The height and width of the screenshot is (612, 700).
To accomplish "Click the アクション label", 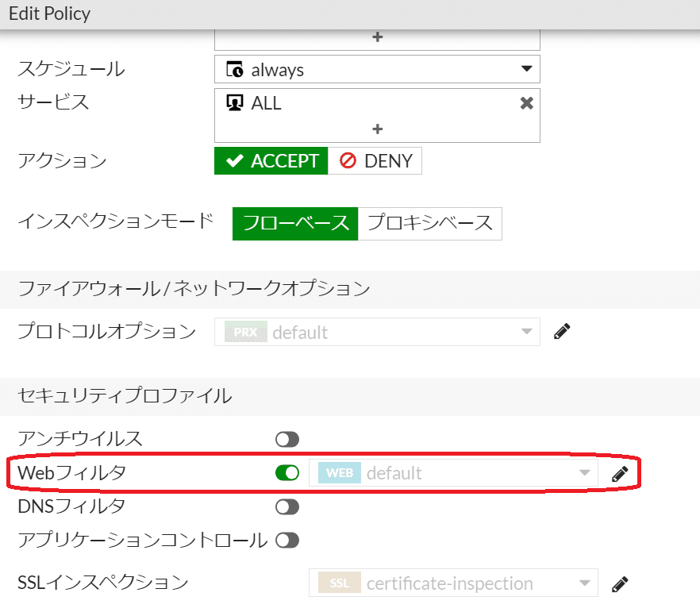I will [x=63, y=160].
